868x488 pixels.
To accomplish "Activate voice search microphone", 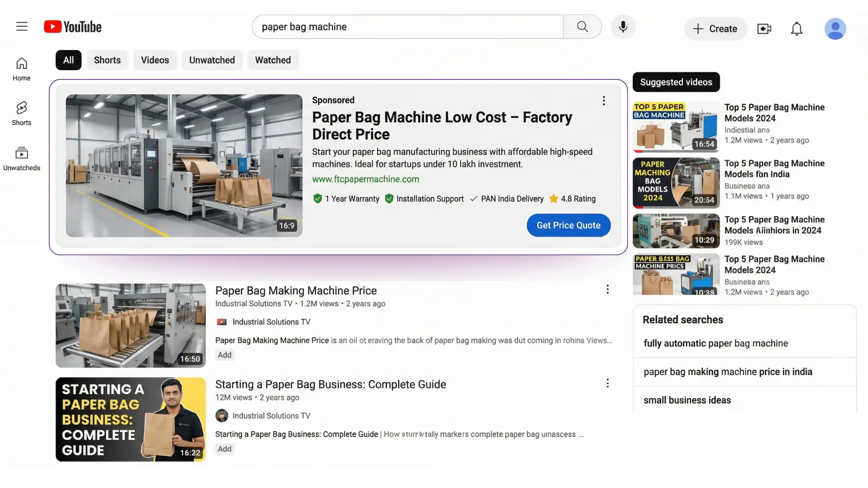I will (x=623, y=27).
